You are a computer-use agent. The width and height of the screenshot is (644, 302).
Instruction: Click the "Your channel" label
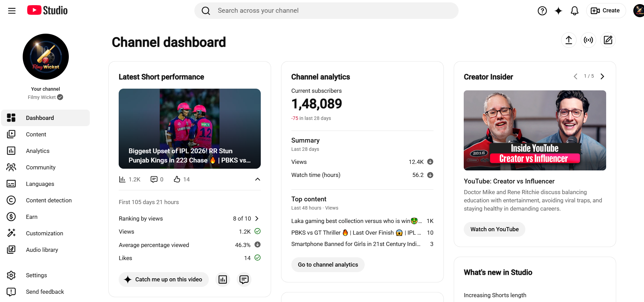pos(45,89)
